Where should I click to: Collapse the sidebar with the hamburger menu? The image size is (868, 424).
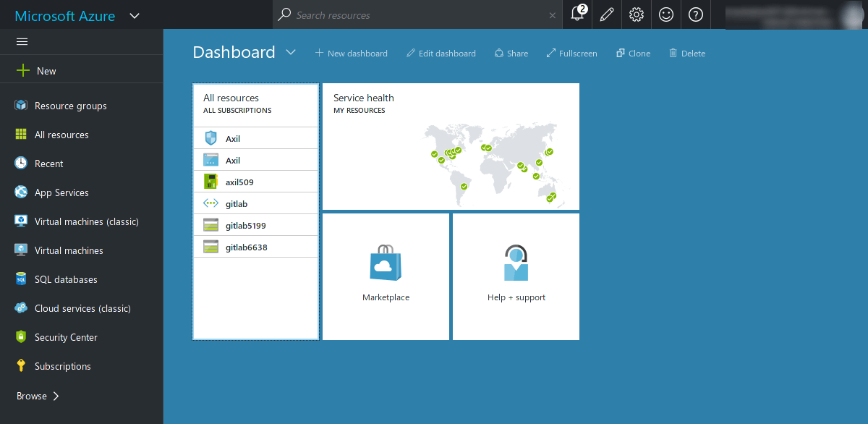pyautogui.click(x=22, y=41)
